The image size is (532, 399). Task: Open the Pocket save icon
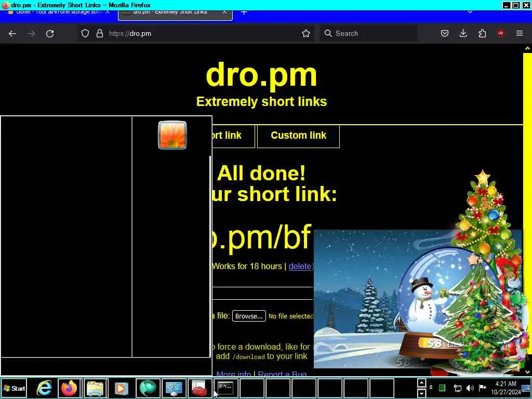pyautogui.click(x=445, y=33)
